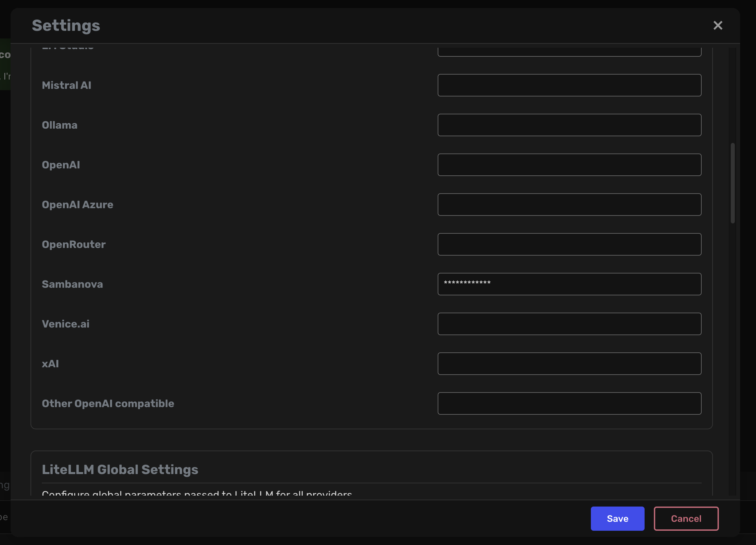Click the Other OpenAI compatible field

pyautogui.click(x=569, y=403)
